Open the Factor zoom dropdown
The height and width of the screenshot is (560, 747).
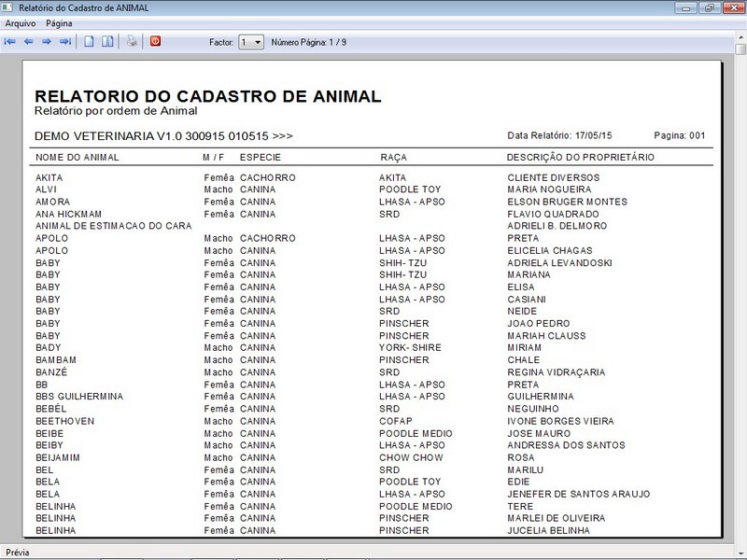(251, 42)
